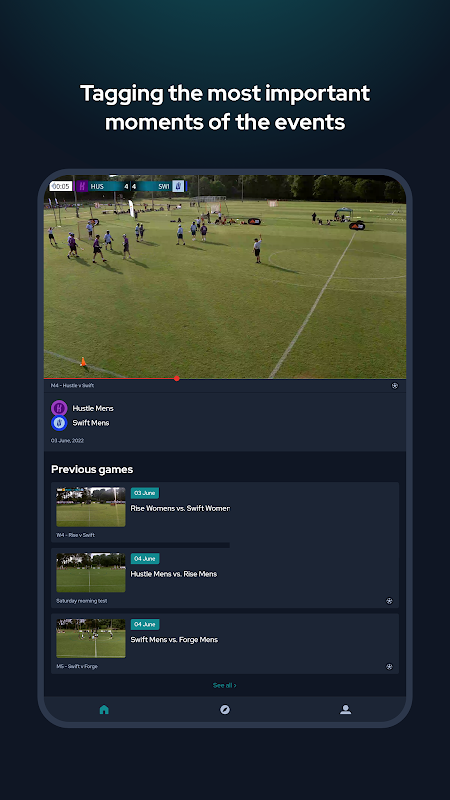The height and width of the screenshot is (800, 450).
Task: Open the compass Explore tab
Action: (225, 710)
